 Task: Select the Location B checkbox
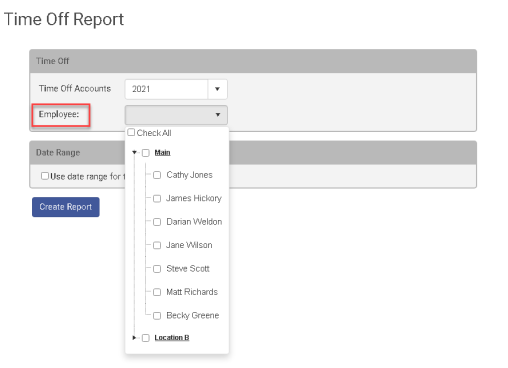[x=146, y=338]
